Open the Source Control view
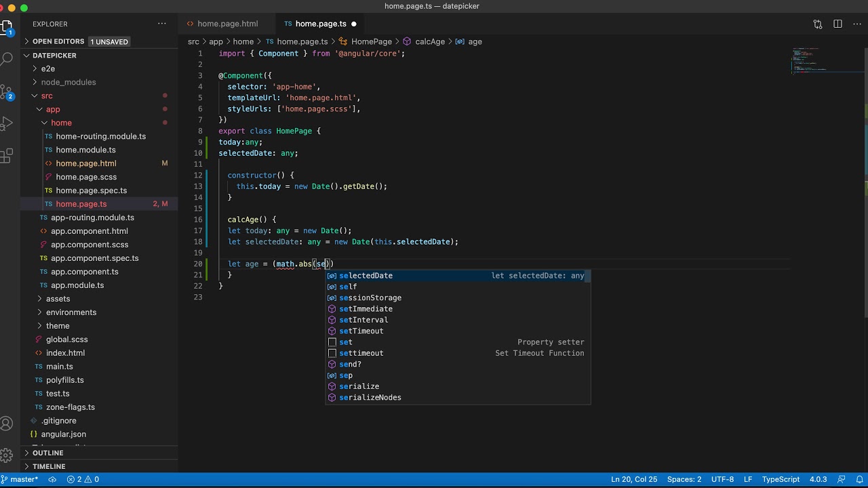The image size is (868, 488). point(7,91)
